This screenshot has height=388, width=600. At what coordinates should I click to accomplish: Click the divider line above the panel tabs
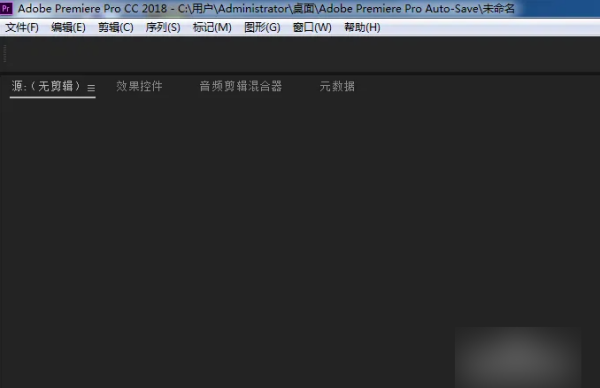(300, 72)
